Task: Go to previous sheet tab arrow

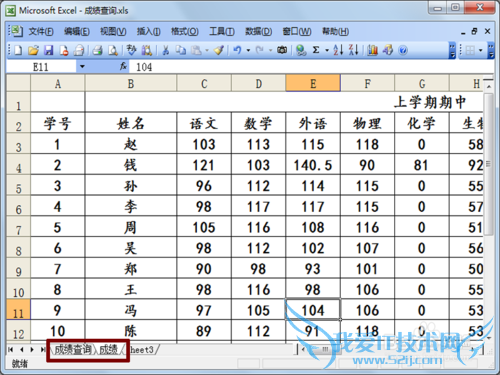Action: point(21,349)
